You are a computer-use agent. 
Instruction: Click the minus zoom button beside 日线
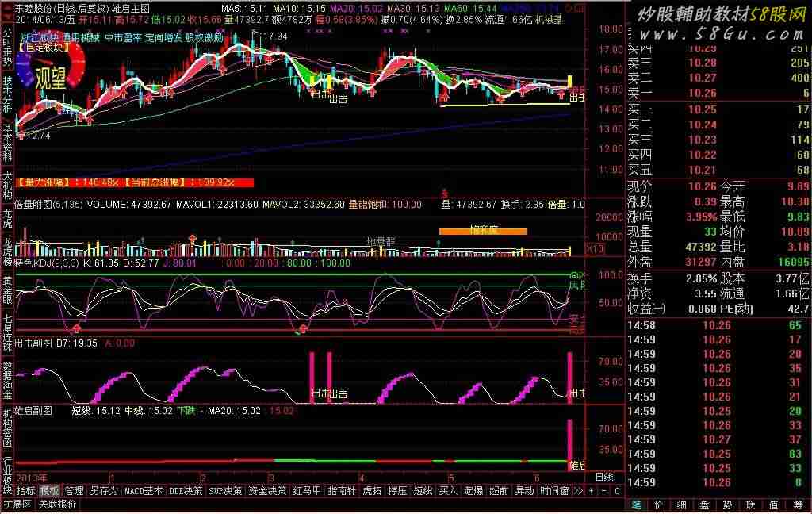603,491
